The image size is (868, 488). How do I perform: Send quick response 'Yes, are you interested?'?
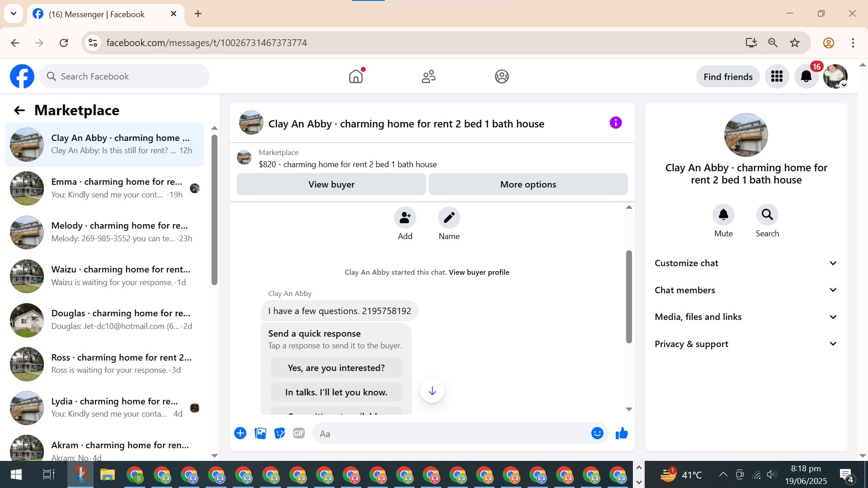336,368
